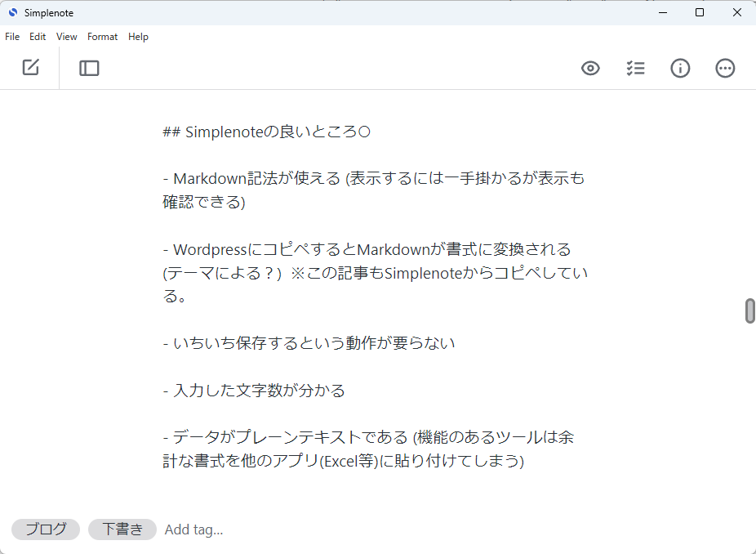Open the File menu
Screen dimensions: 756x554
(x=12, y=37)
